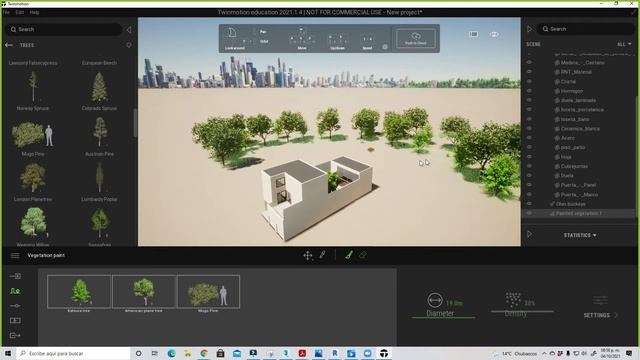
Task: Open the Edit menu
Action: (x=20, y=12)
